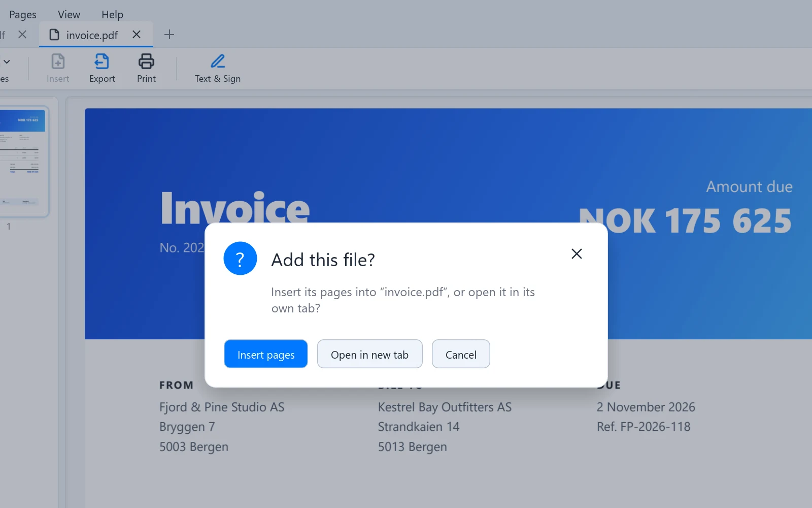The width and height of the screenshot is (812, 508).
Task: Click the invoice.pdf document file icon
Action: pyautogui.click(x=54, y=35)
